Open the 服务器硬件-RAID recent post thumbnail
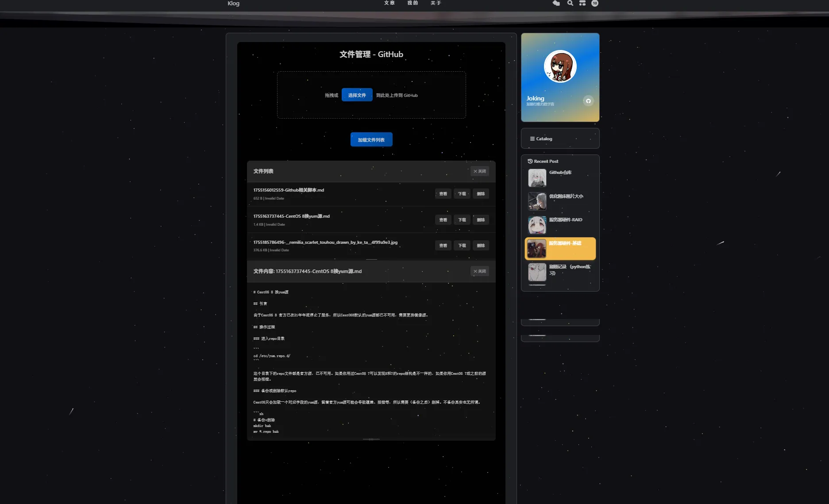 click(x=537, y=225)
